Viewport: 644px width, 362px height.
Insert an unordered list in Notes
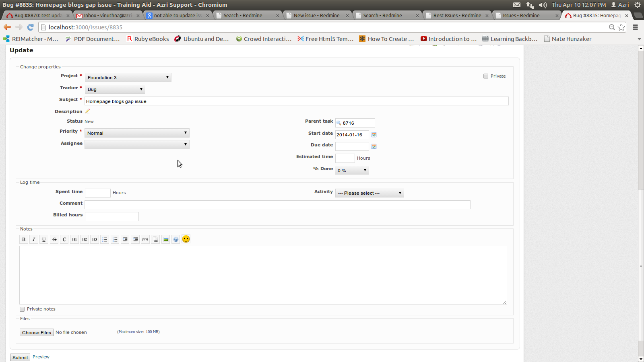105,239
